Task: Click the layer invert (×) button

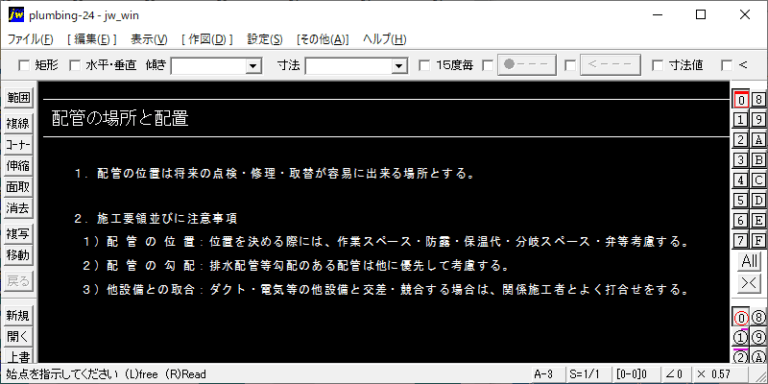Action: (749, 284)
